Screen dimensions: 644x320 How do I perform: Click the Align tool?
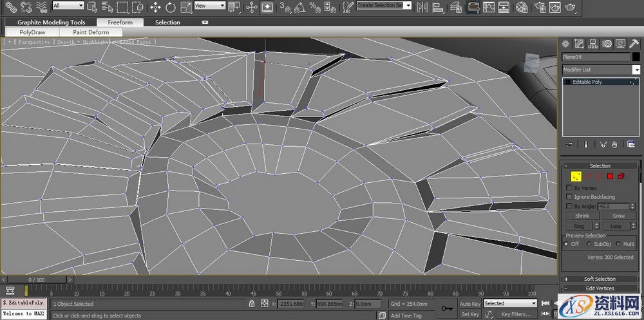[x=438, y=6]
